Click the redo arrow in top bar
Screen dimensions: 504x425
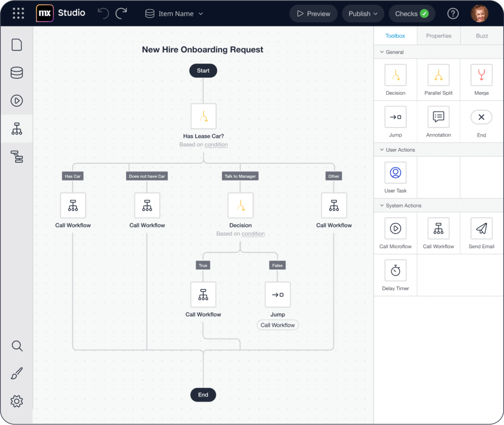(121, 14)
